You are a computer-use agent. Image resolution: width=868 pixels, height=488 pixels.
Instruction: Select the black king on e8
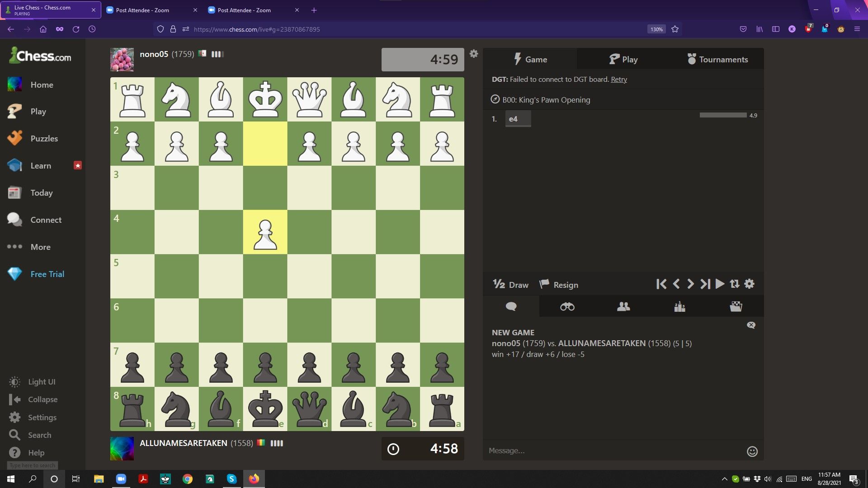[265, 409]
